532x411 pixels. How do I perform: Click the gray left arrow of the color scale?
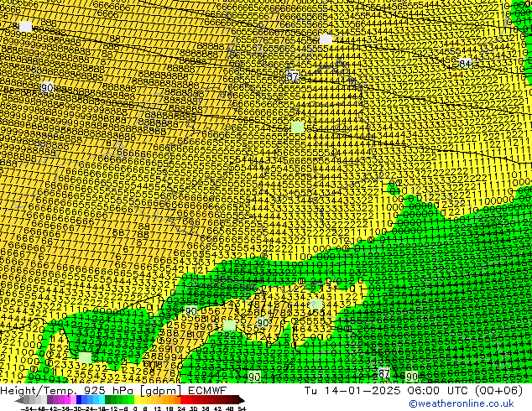pyautogui.click(x=19, y=400)
